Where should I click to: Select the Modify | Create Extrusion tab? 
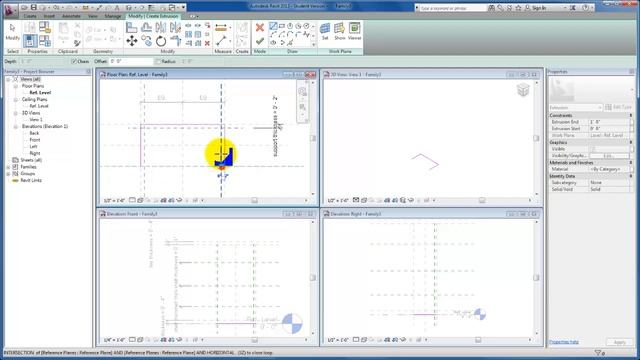coord(153,16)
